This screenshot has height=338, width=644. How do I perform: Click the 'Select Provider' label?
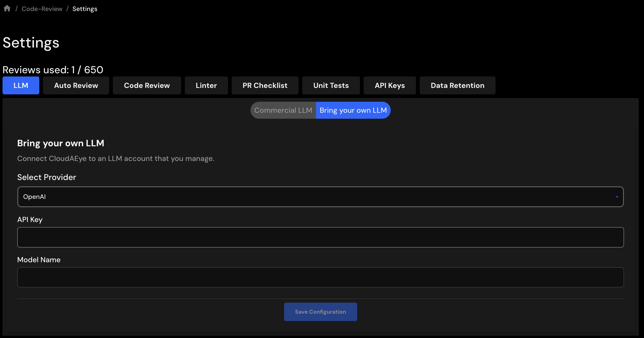pyautogui.click(x=47, y=177)
